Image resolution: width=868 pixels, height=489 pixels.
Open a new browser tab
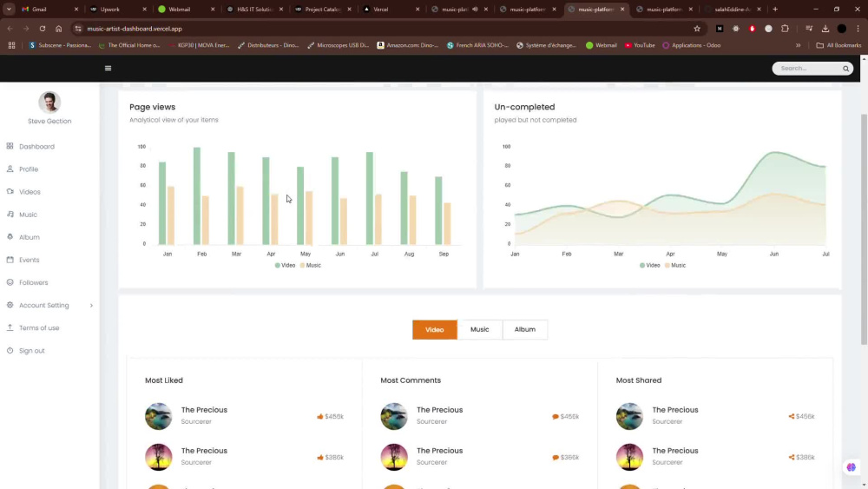coord(775,10)
